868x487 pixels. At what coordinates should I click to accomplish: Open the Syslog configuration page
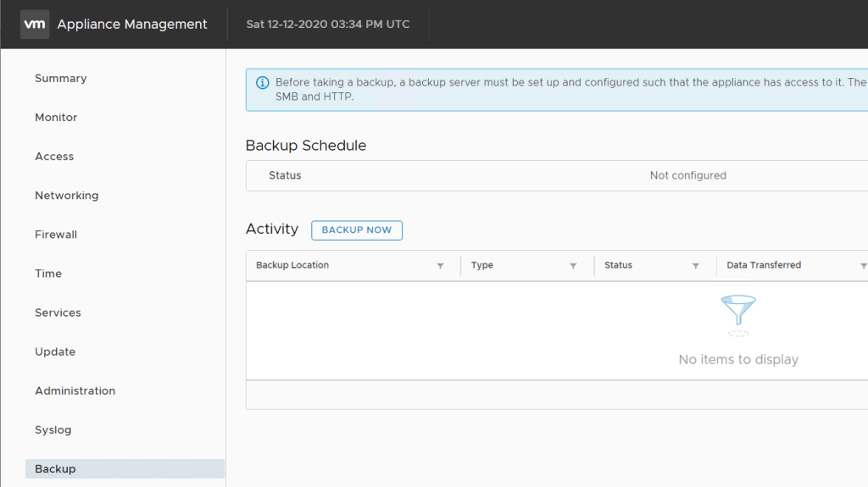pyautogui.click(x=53, y=429)
